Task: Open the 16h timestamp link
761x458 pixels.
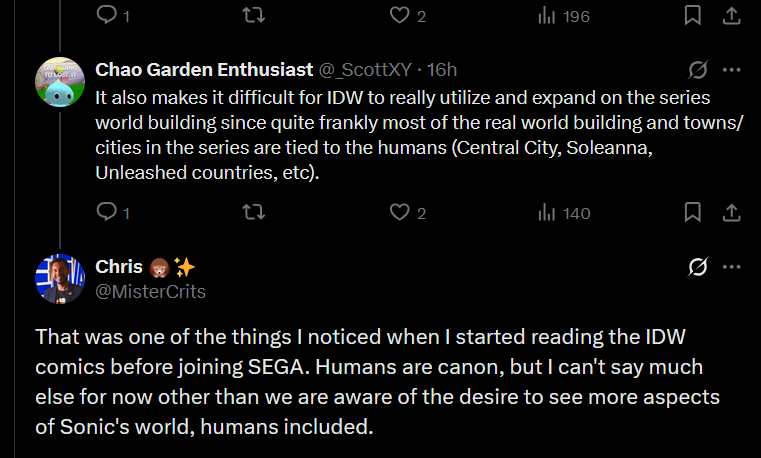Action: coord(441,70)
